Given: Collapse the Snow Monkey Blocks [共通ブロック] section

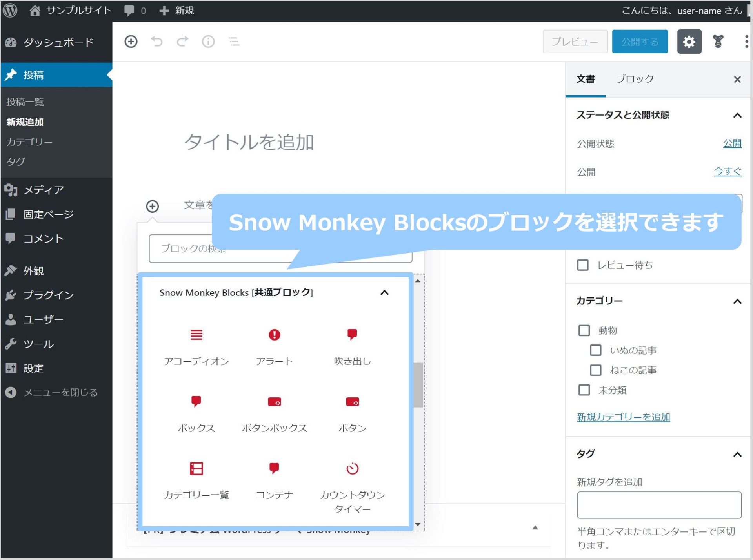Looking at the screenshot, I should pos(384,293).
